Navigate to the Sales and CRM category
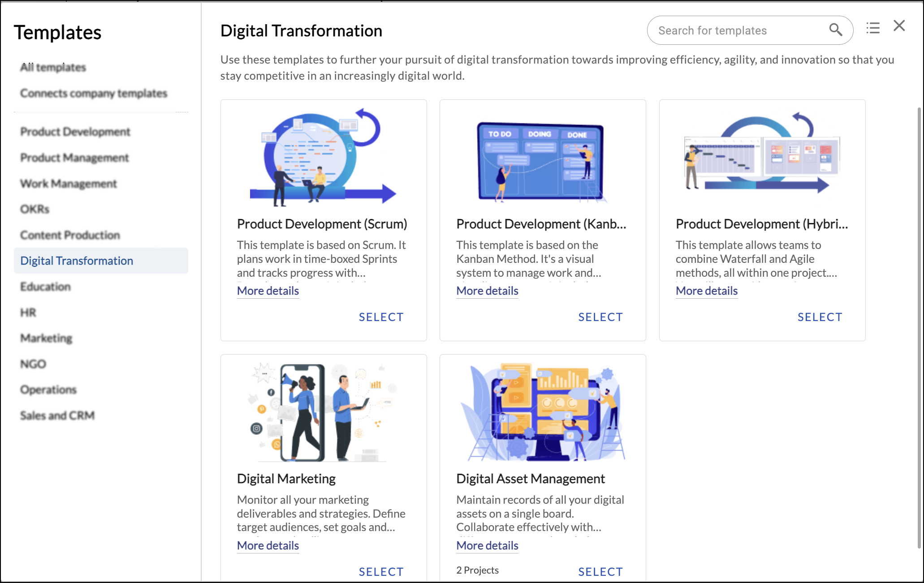Image resolution: width=924 pixels, height=583 pixels. 58,415
